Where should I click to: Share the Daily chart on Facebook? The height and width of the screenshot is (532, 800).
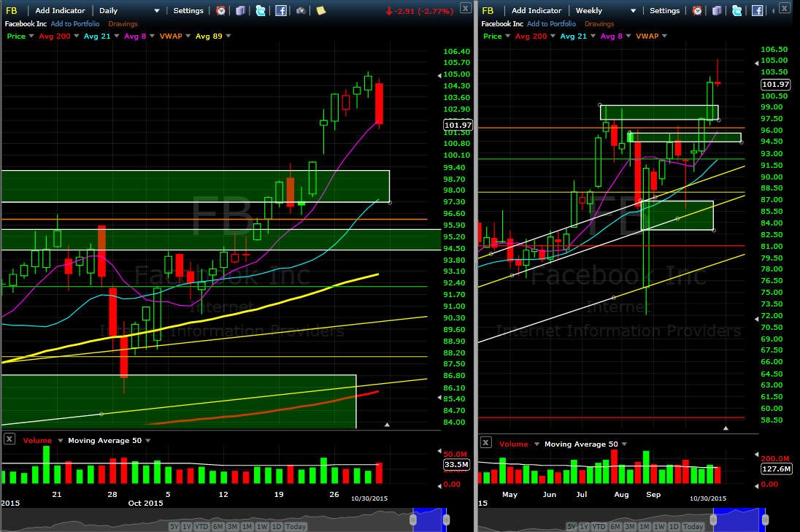point(280,10)
